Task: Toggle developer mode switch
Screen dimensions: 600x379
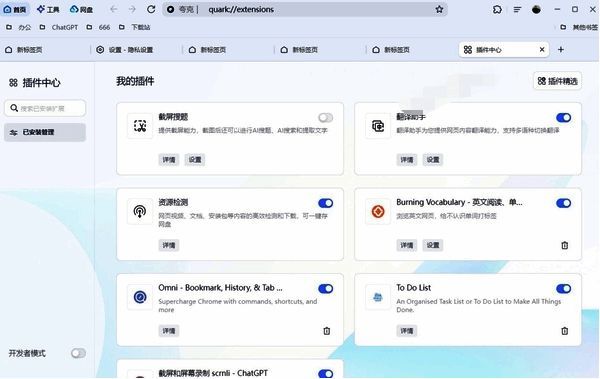Action: tap(78, 353)
